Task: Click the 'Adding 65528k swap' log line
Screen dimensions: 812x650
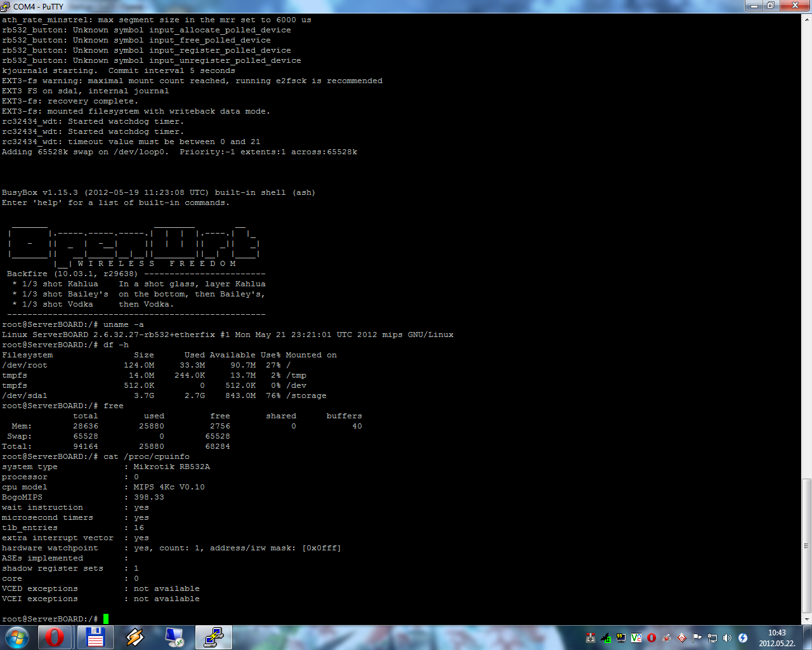Action: coord(180,152)
